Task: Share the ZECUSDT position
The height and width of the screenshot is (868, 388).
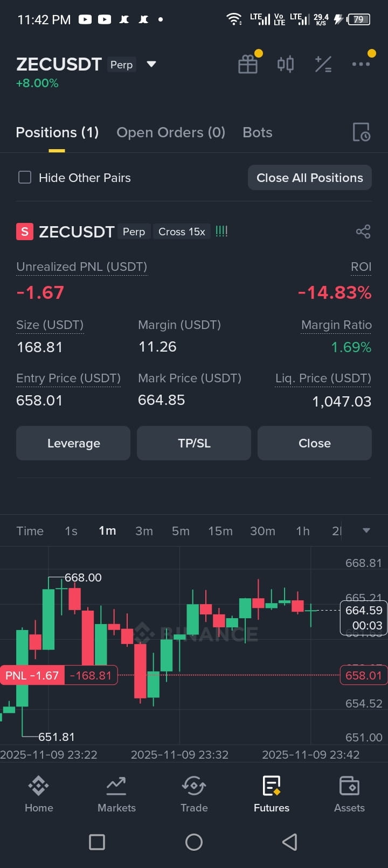Action: coord(363,232)
